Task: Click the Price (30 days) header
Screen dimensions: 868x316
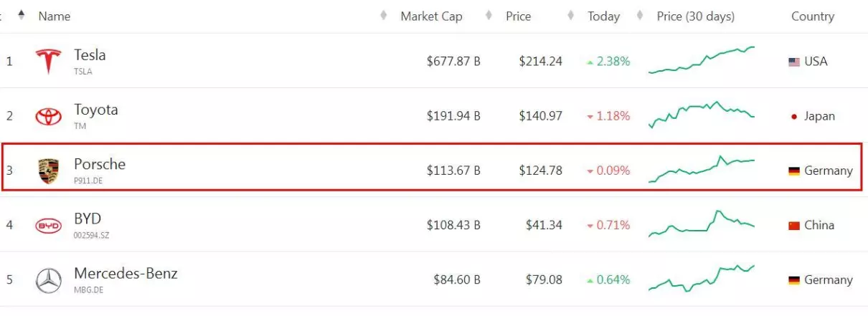Action: pyautogui.click(x=696, y=16)
